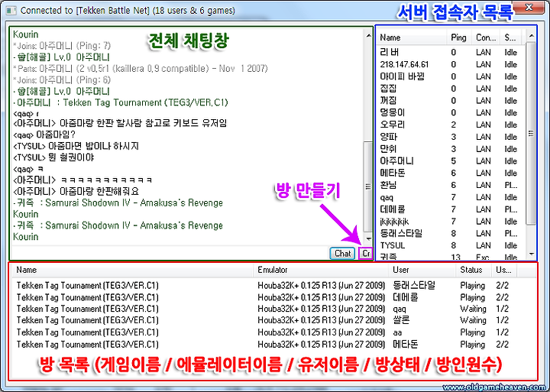Sort game list by Us... column header
550x392 pixels.
click(504, 270)
